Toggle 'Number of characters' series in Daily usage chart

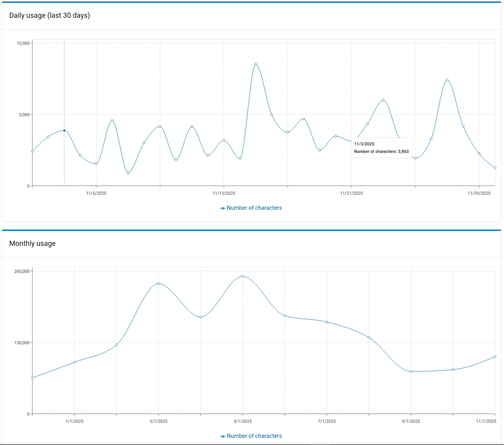tap(254, 208)
